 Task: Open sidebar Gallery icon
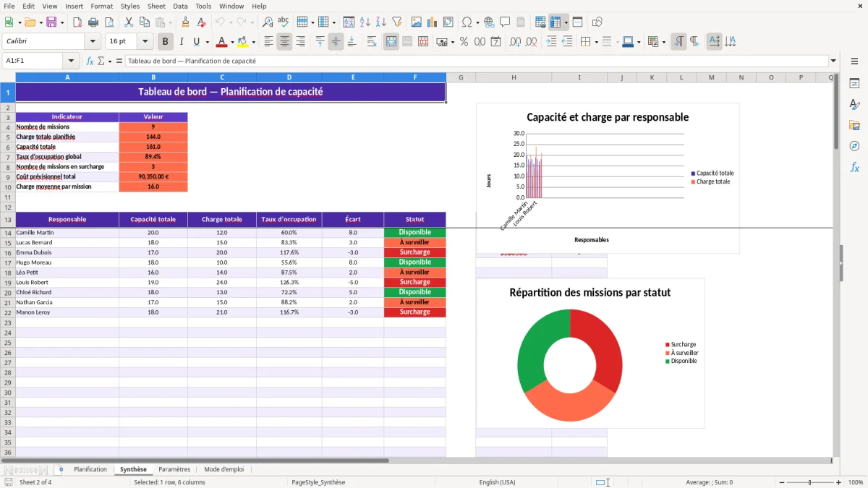pyautogui.click(x=854, y=125)
